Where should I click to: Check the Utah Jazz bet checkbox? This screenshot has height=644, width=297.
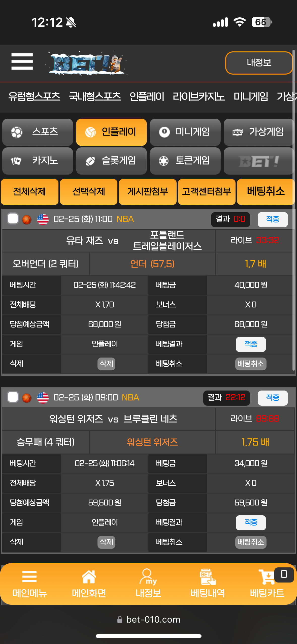pyautogui.click(x=13, y=219)
